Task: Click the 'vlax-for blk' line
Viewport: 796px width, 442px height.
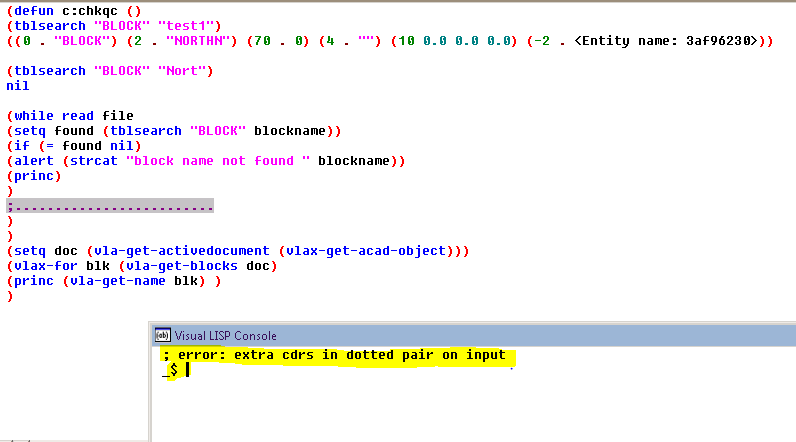Action: point(142,266)
